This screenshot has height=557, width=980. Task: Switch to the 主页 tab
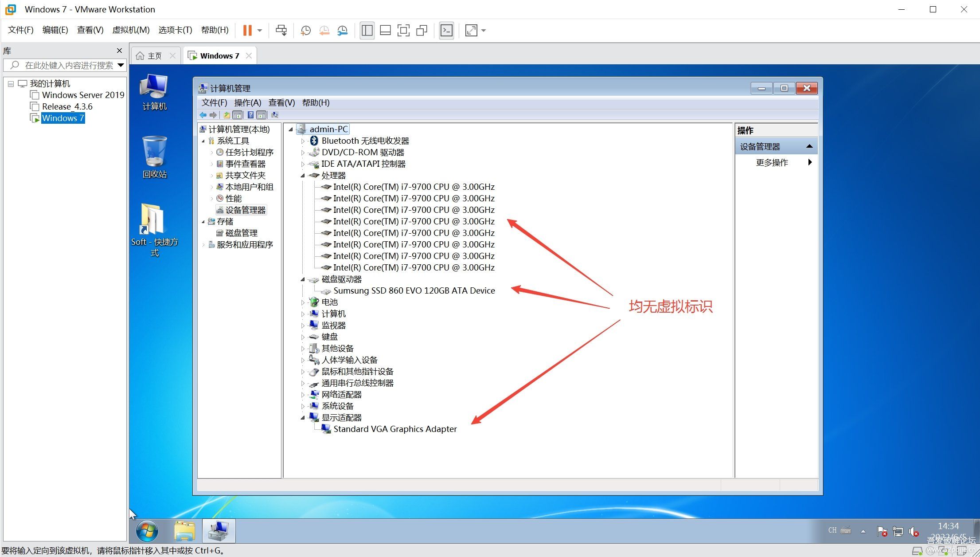pyautogui.click(x=154, y=55)
